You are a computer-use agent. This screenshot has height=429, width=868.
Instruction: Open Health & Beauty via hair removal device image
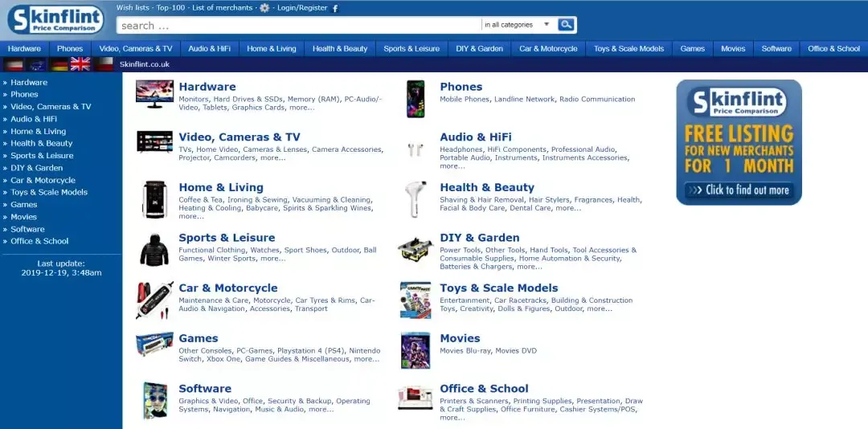coord(416,198)
